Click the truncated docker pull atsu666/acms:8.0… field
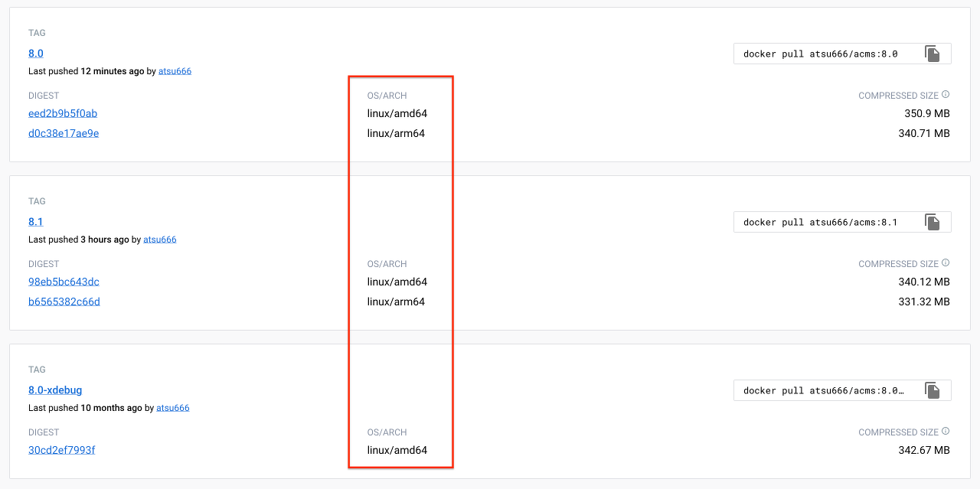 tap(823, 390)
